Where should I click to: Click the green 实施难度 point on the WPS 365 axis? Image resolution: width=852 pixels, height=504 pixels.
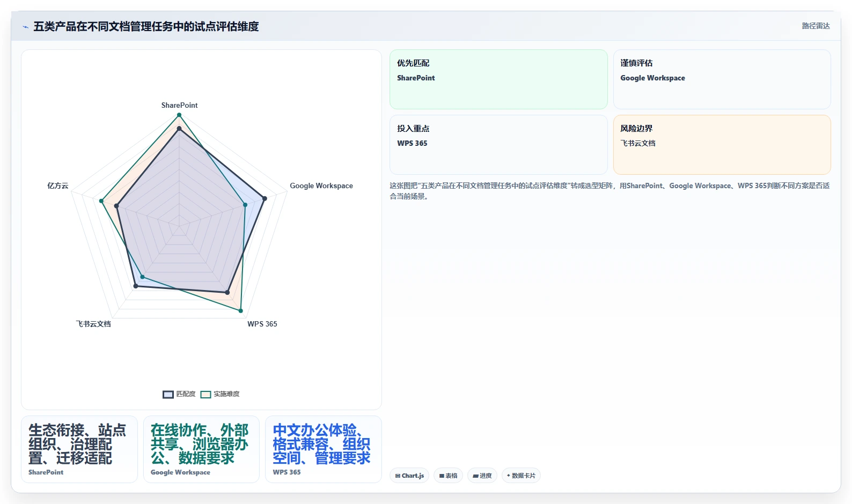click(241, 311)
